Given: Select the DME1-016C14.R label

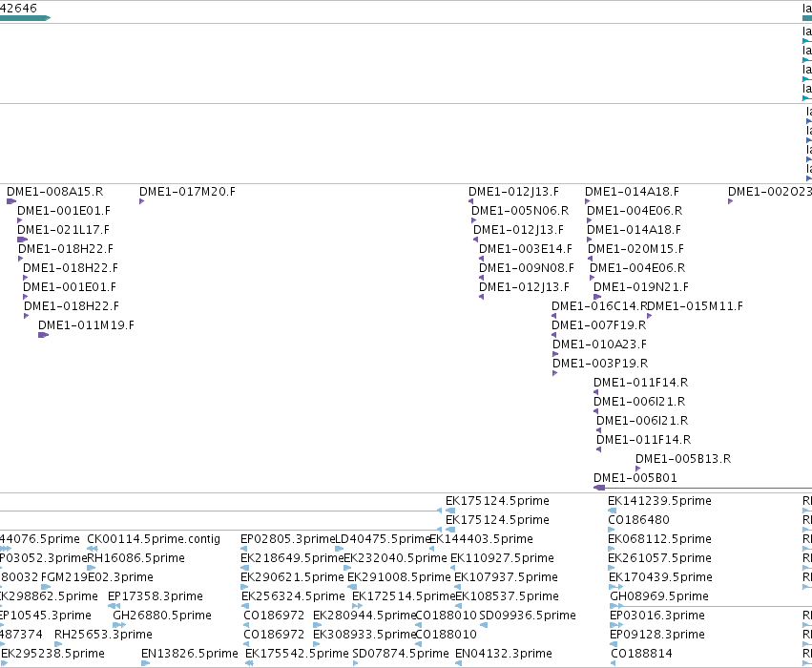Looking at the screenshot, I should click(599, 306).
